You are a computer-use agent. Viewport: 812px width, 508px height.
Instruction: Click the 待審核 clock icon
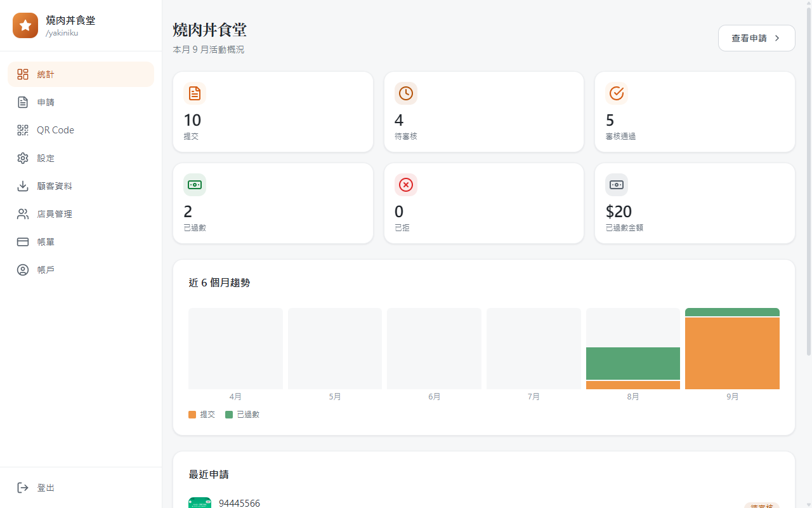(406, 93)
